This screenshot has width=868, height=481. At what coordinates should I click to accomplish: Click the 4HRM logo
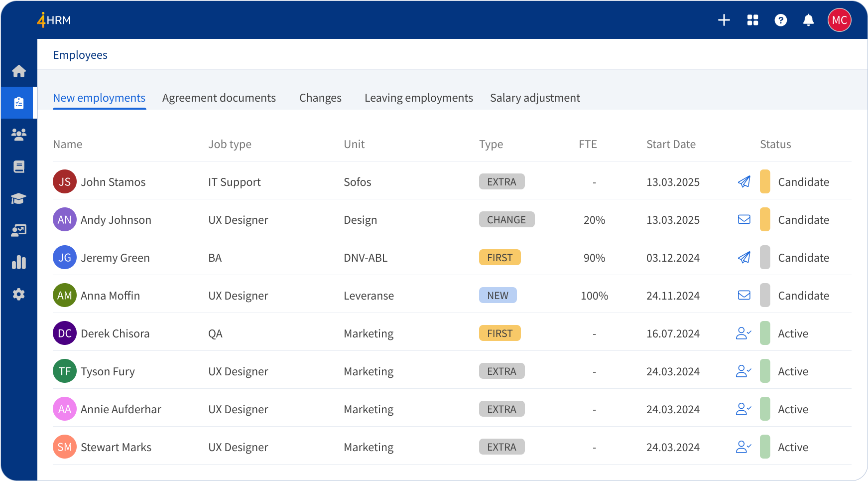[54, 20]
